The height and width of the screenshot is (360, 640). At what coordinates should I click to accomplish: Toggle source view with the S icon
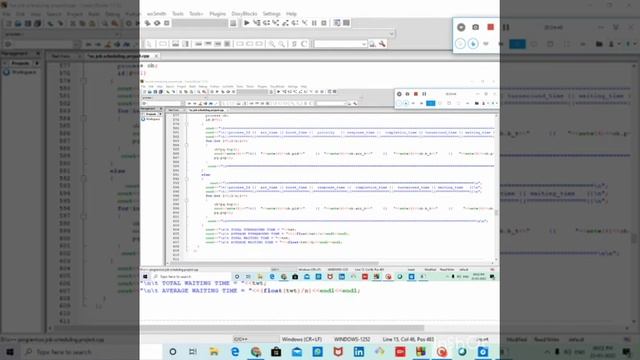tap(294, 44)
